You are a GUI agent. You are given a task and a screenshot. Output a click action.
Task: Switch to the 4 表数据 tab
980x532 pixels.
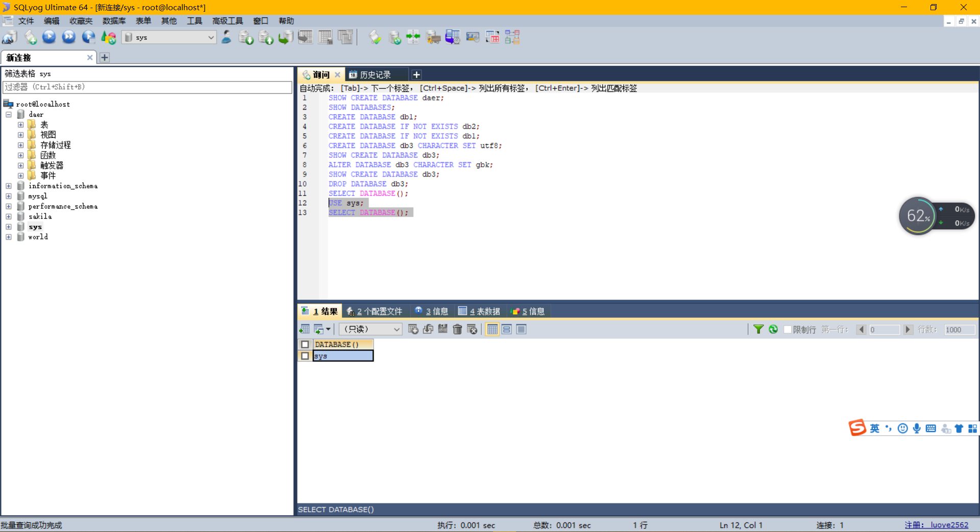pyautogui.click(x=479, y=311)
